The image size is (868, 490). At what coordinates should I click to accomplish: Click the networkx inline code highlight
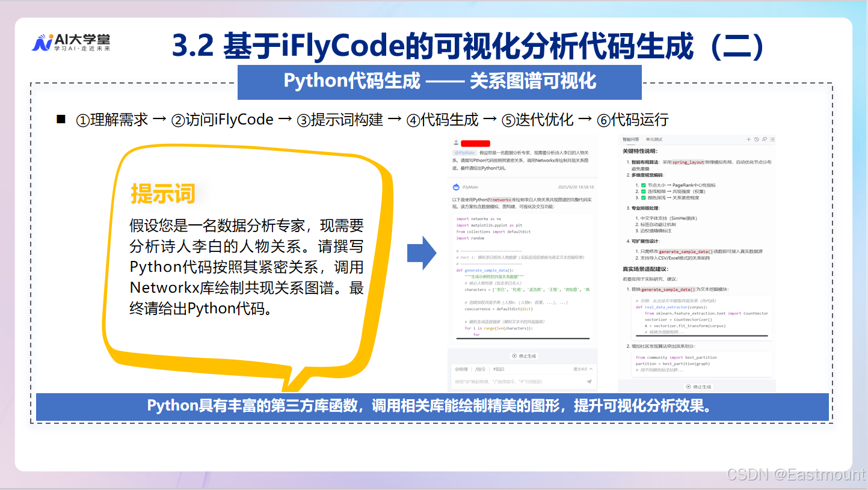click(502, 199)
